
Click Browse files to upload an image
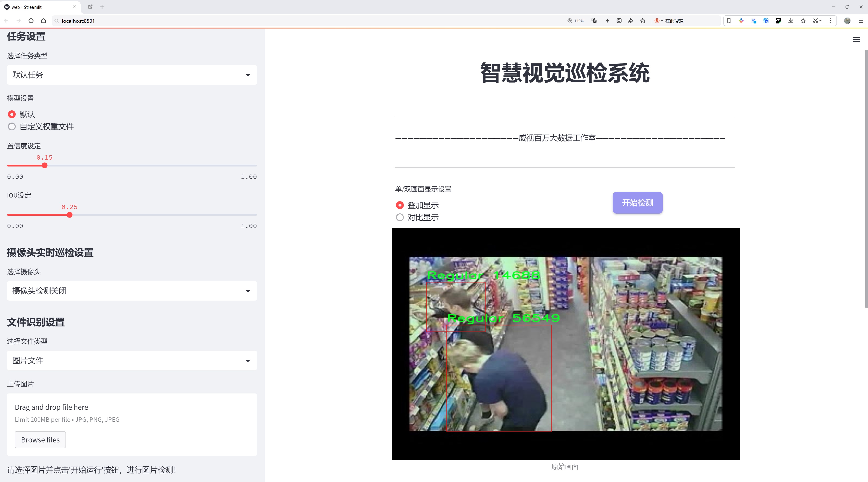[40, 440]
